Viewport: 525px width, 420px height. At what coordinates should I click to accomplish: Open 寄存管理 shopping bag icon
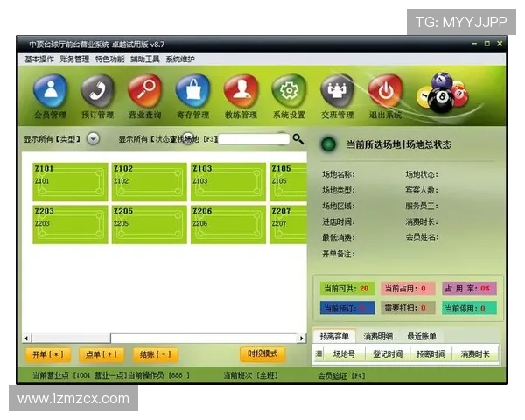(x=193, y=91)
